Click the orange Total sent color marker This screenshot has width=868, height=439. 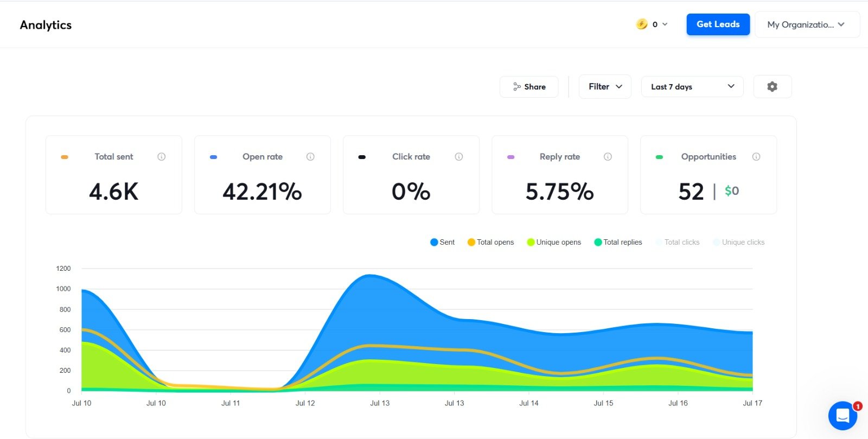[65, 157]
